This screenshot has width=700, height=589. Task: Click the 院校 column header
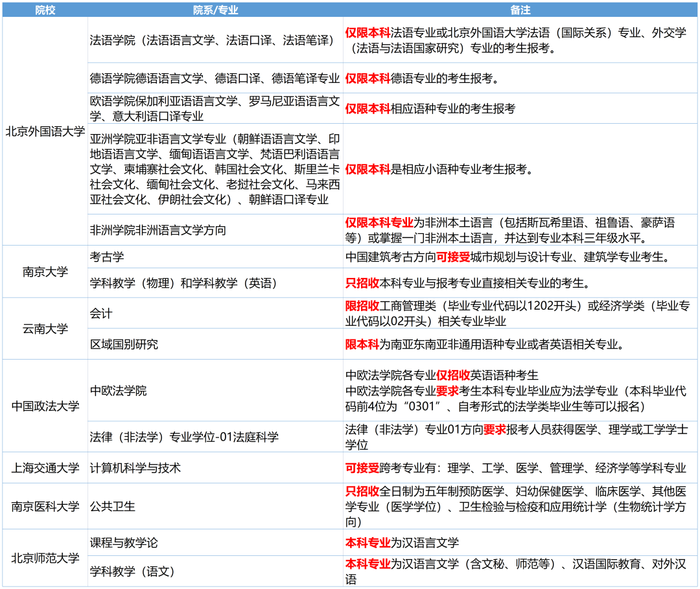pos(45,10)
